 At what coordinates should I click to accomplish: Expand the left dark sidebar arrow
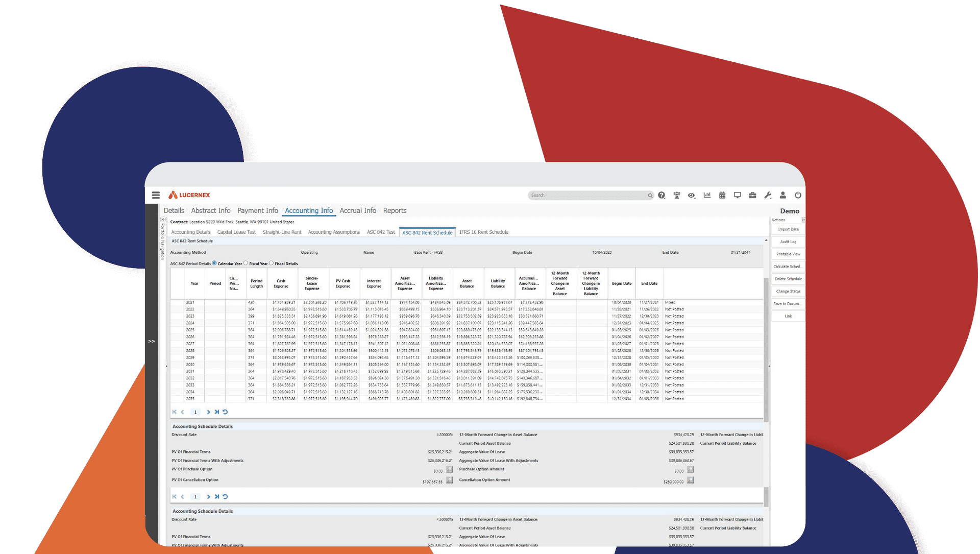(152, 341)
